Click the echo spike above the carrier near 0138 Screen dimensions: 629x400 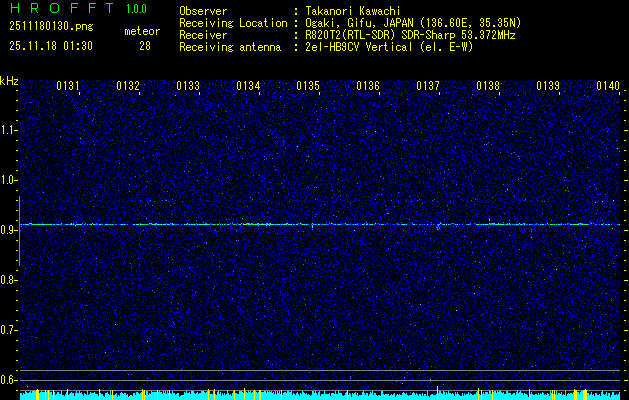(489, 221)
